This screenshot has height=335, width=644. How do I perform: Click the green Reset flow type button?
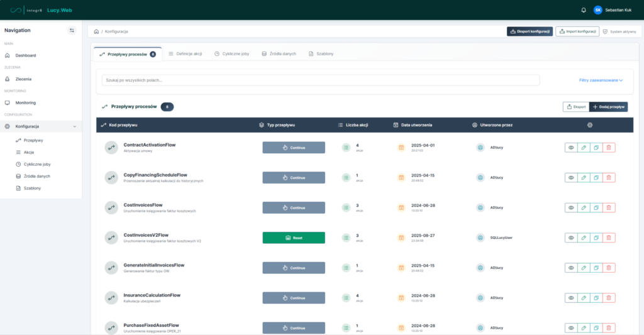coord(294,238)
